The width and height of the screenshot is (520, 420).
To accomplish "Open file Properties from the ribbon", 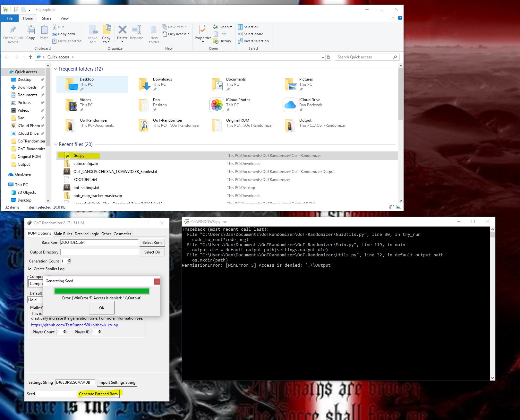I will pos(202,33).
